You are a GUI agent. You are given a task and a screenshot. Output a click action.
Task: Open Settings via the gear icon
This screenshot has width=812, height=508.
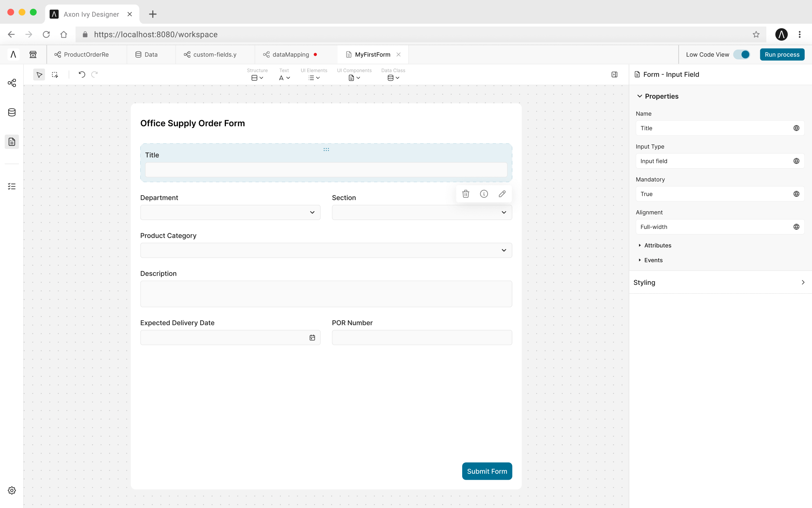click(11, 490)
